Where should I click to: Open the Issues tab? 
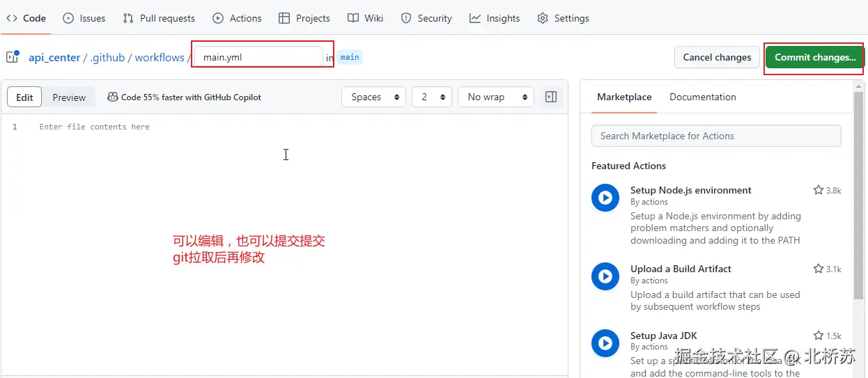(84, 18)
